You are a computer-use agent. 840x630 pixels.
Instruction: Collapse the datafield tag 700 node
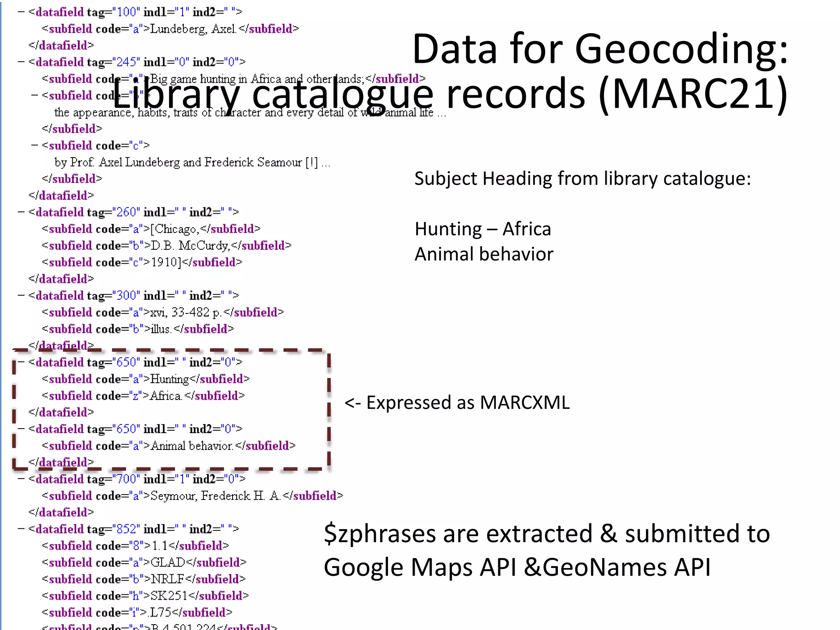(x=21, y=479)
